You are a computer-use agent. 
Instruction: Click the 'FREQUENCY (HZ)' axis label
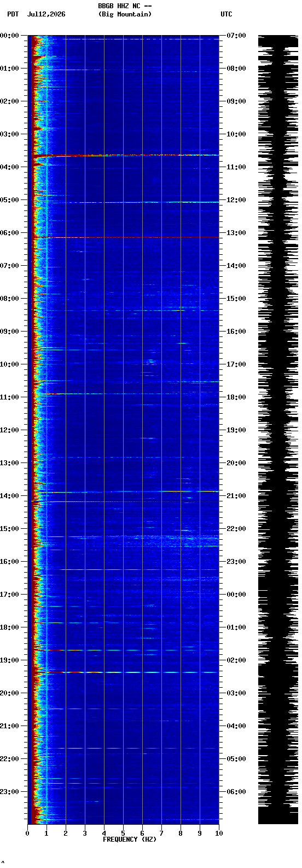coord(130,840)
